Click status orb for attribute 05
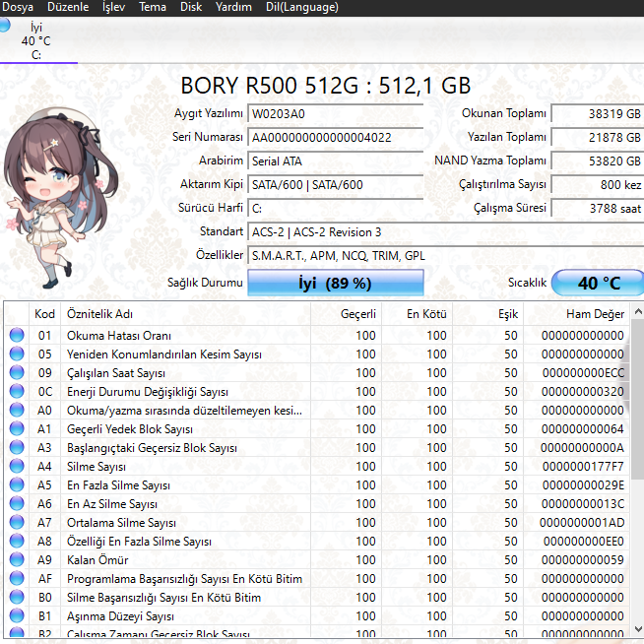This screenshot has width=644, height=644. click(x=17, y=354)
